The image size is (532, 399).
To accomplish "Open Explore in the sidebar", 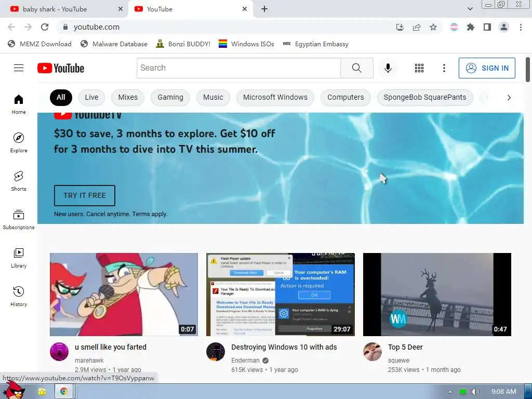I will 19,142.
